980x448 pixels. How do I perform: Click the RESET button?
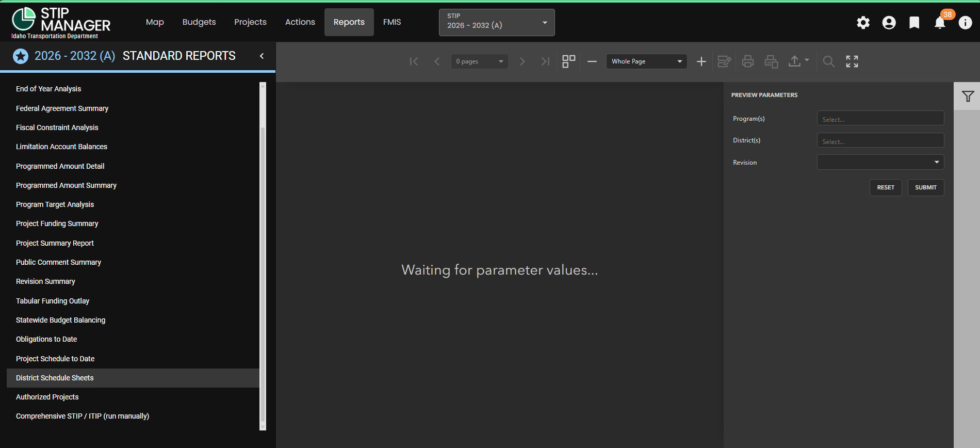886,187
